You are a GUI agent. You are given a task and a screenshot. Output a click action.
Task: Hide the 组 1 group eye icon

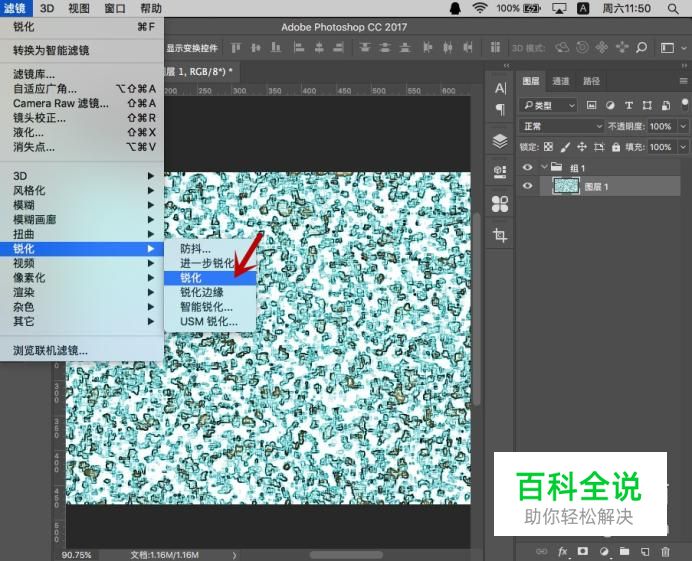(527, 167)
